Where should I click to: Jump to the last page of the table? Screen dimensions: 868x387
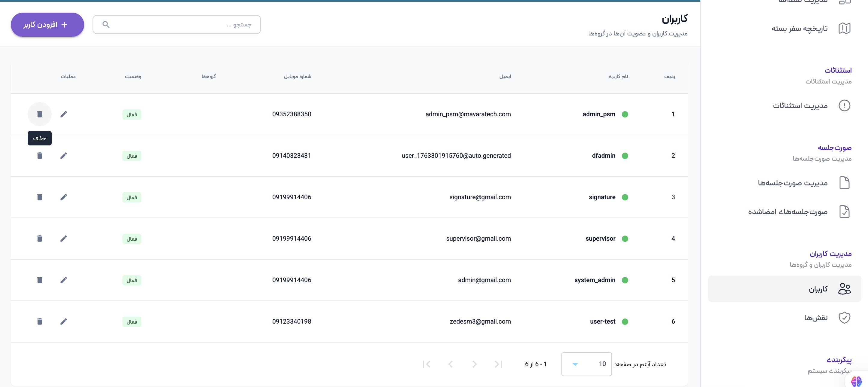coord(426,364)
